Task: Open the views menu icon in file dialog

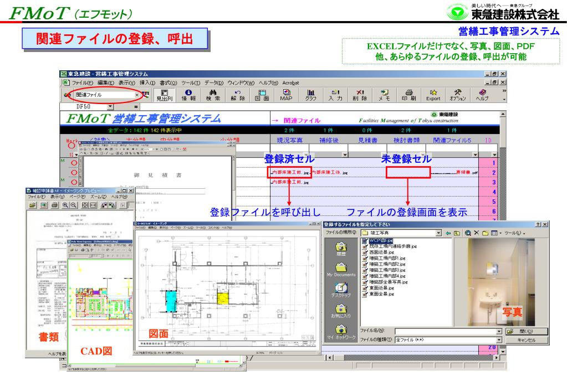Action: [x=494, y=233]
